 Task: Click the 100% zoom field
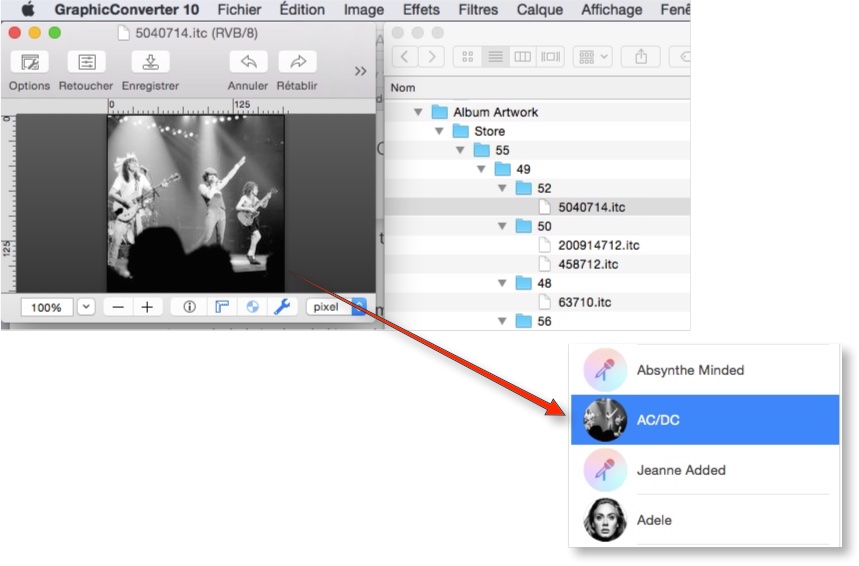tap(47, 307)
